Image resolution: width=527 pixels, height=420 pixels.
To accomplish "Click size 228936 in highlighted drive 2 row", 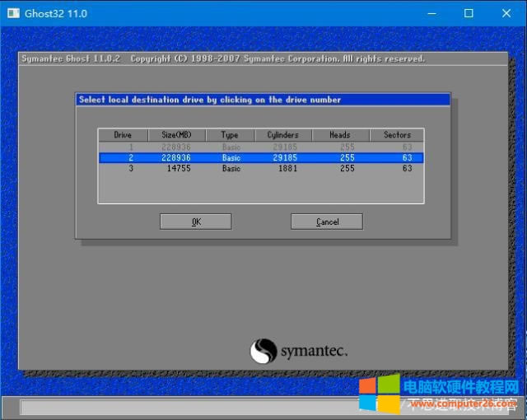I will click(176, 157).
